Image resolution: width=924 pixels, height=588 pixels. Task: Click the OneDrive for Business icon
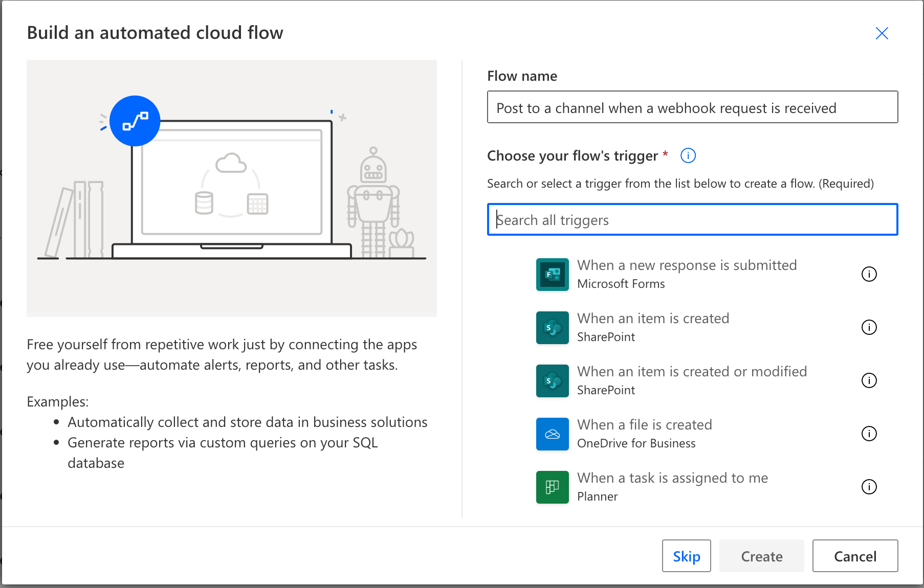552,434
